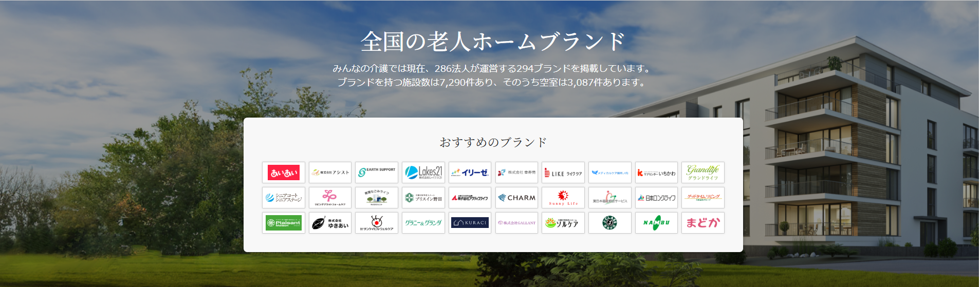Open the 株式会社アクティブライフ brand logo

point(470,198)
